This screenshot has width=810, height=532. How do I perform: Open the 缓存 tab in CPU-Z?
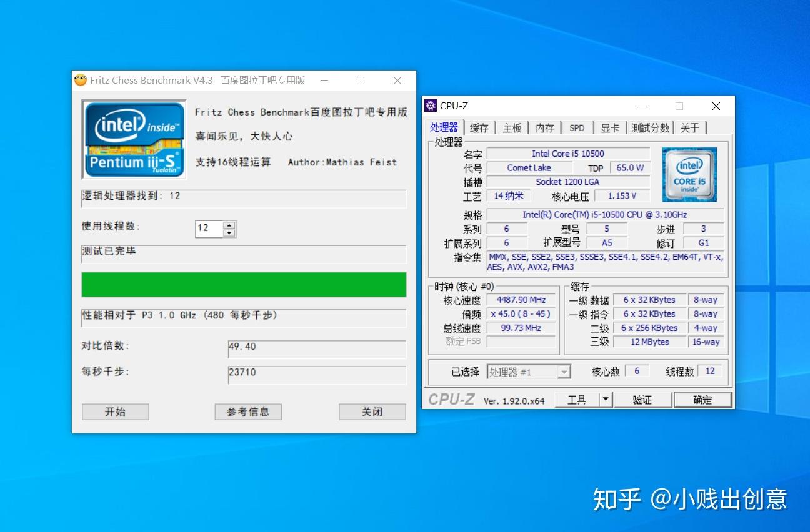tap(479, 128)
